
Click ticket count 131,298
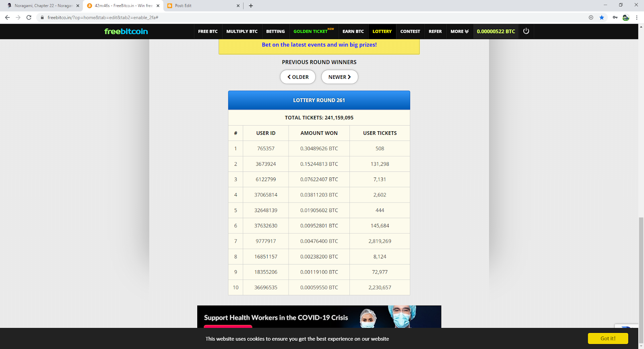pos(380,164)
